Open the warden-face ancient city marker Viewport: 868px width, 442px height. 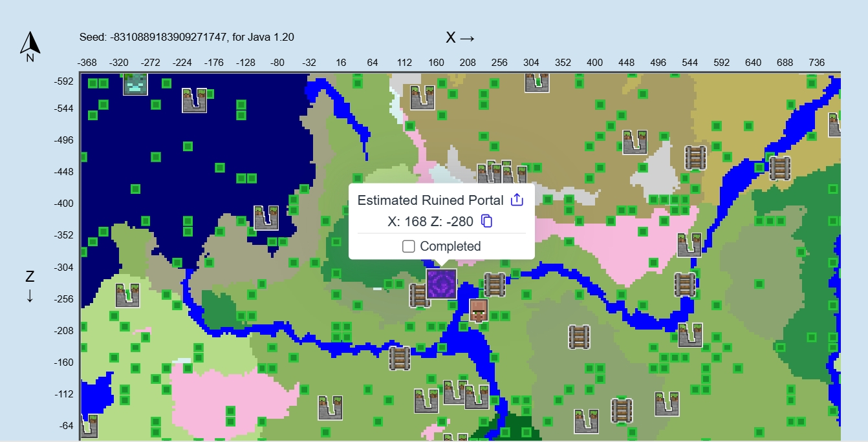click(x=136, y=83)
